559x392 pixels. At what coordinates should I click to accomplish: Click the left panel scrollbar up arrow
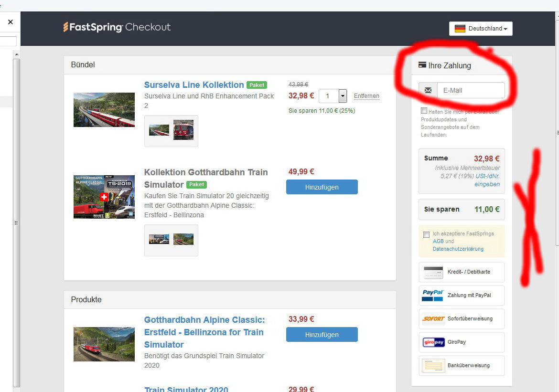point(16,54)
